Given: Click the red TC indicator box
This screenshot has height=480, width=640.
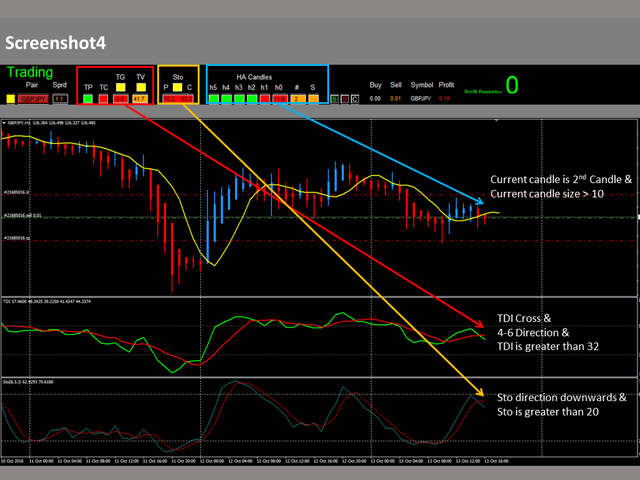Looking at the screenshot, I should [103, 99].
